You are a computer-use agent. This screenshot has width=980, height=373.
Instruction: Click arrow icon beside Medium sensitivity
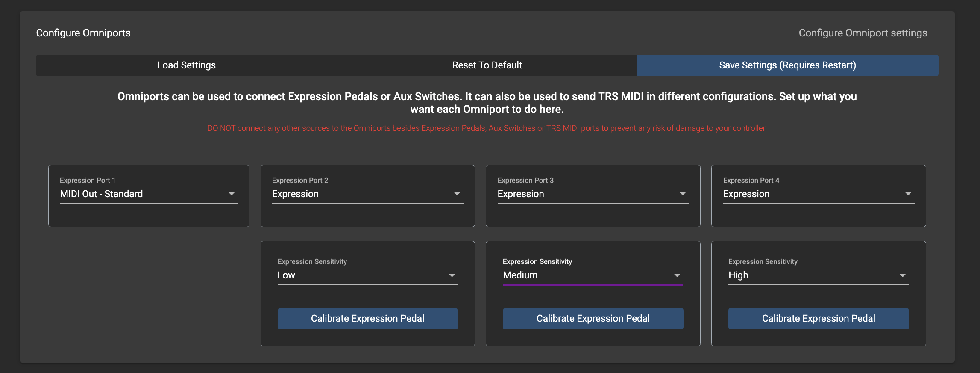(x=677, y=275)
